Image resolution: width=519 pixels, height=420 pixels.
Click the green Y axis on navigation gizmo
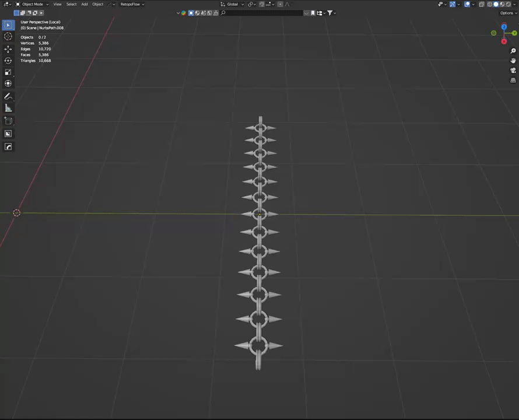494,33
